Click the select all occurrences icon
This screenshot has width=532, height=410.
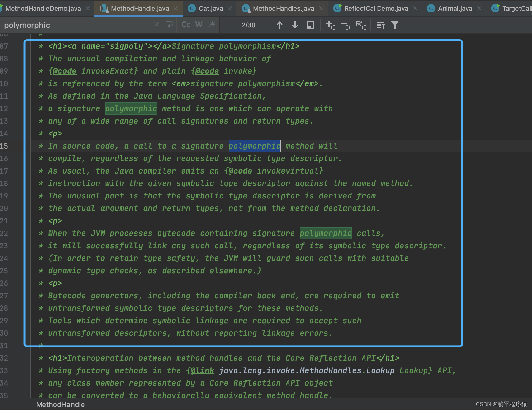(x=311, y=25)
